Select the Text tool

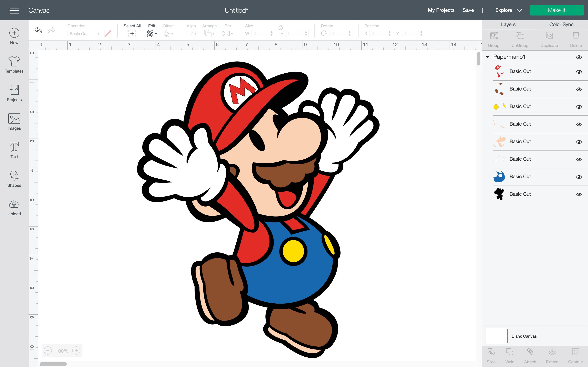click(14, 149)
